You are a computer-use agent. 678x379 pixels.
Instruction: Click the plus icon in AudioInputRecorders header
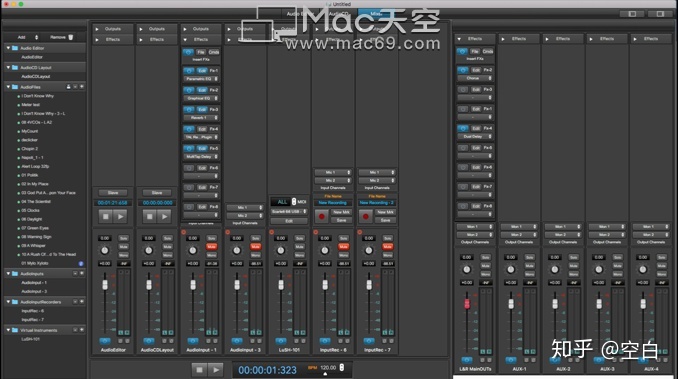[x=82, y=302]
